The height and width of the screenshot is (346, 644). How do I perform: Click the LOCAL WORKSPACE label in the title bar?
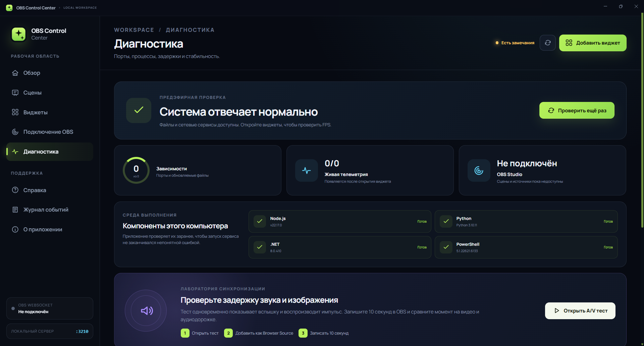pyautogui.click(x=80, y=8)
